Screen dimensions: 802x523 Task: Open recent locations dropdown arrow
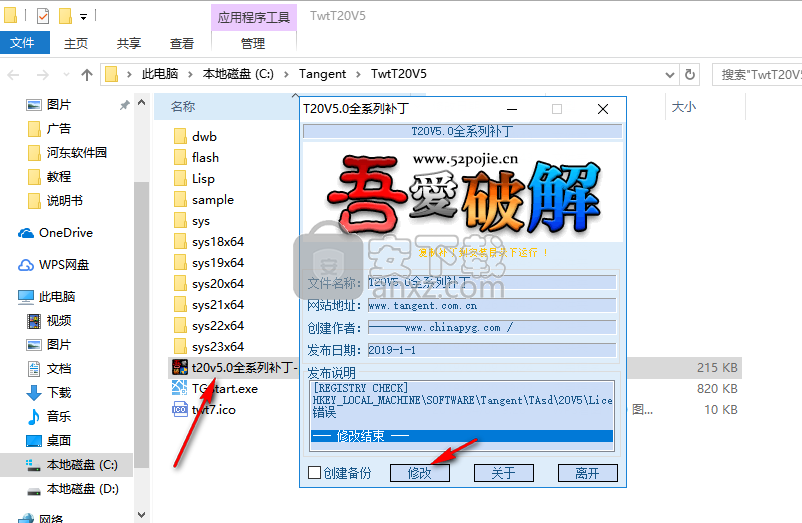[x=66, y=75]
